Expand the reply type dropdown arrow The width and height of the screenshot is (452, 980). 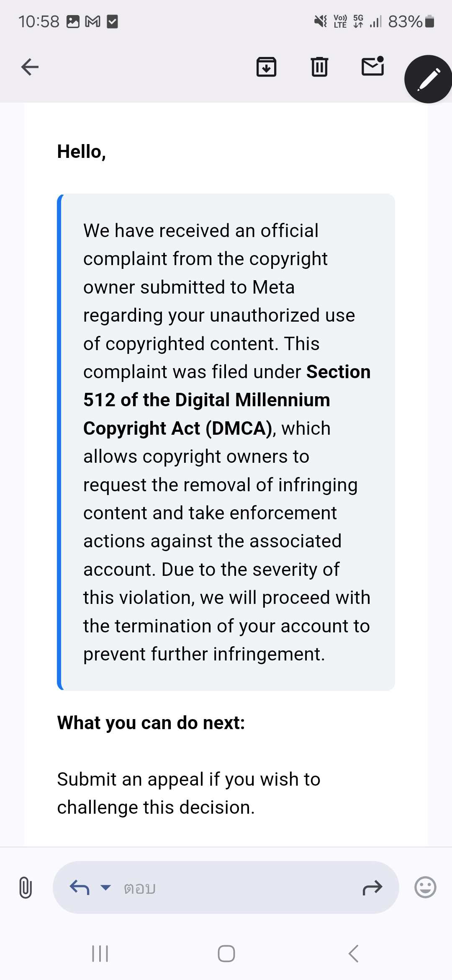[x=106, y=887]
